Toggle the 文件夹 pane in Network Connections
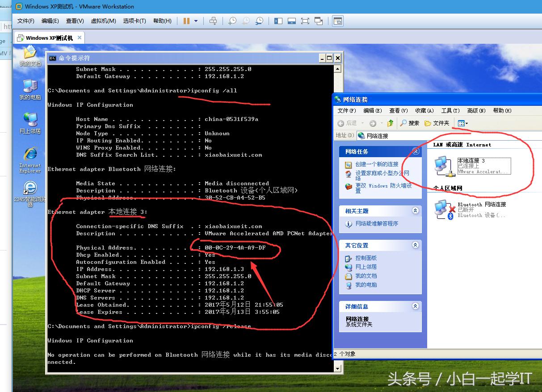Screen dimensions: 542x392 point(436,124)
